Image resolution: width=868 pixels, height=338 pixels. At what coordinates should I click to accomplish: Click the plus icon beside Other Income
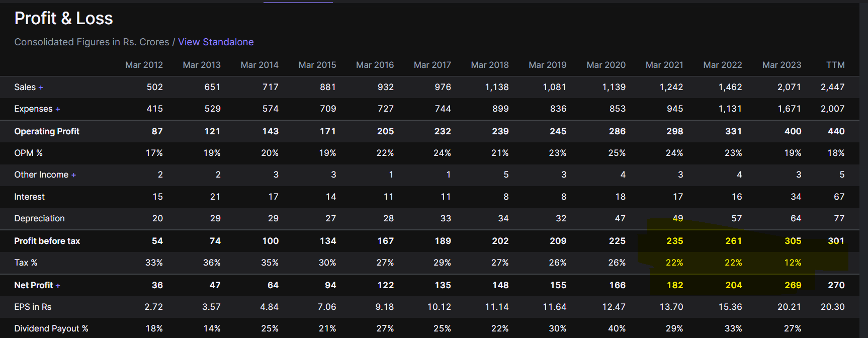tap(73, 175)
